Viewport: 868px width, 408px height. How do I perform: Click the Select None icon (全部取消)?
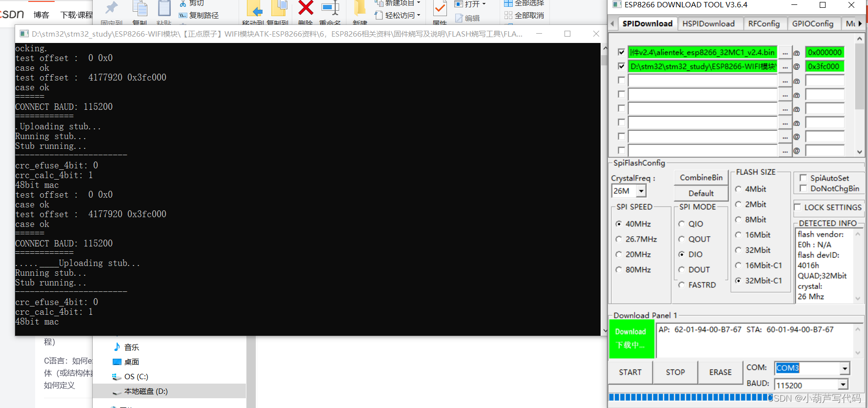click(508, 16)
